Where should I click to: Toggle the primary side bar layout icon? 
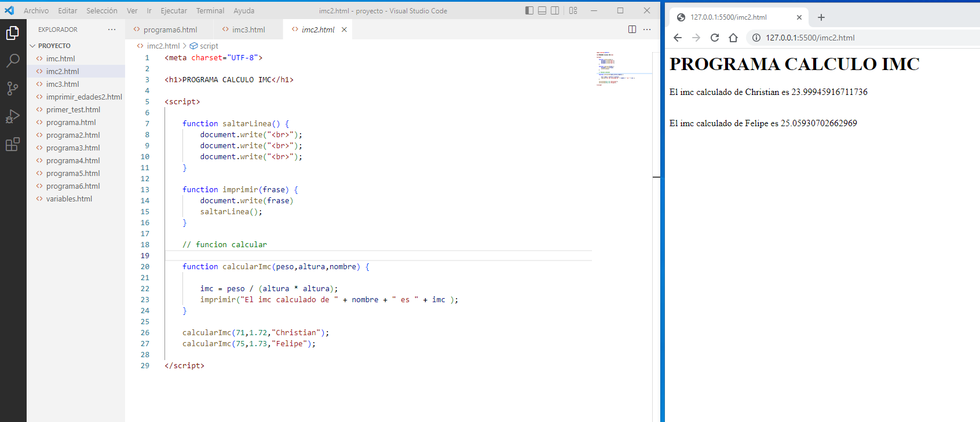pyautogui.click(x=529, y=10)
